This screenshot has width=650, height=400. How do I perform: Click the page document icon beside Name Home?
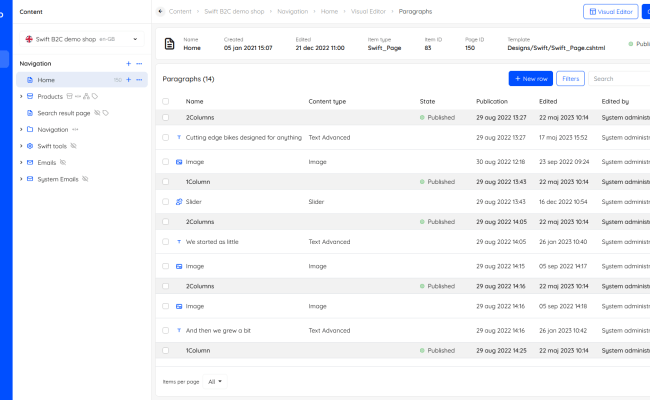(170, 44)
